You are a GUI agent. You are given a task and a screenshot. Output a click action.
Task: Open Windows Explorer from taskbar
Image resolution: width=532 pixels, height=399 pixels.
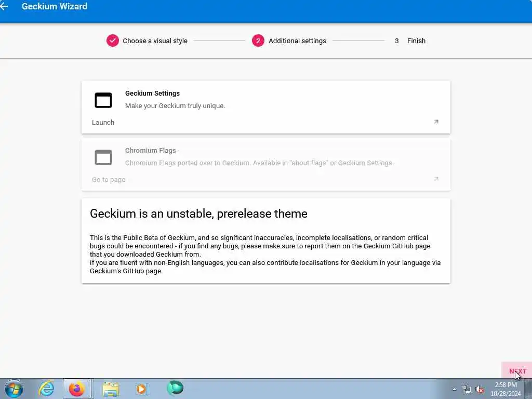(x=111, y=389)
